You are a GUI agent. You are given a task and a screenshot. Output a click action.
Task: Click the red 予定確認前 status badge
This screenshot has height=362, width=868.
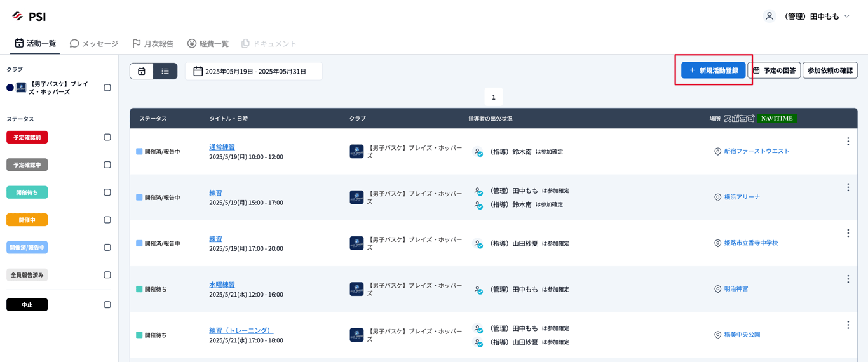pyautogui.click(x=27, y=137)
